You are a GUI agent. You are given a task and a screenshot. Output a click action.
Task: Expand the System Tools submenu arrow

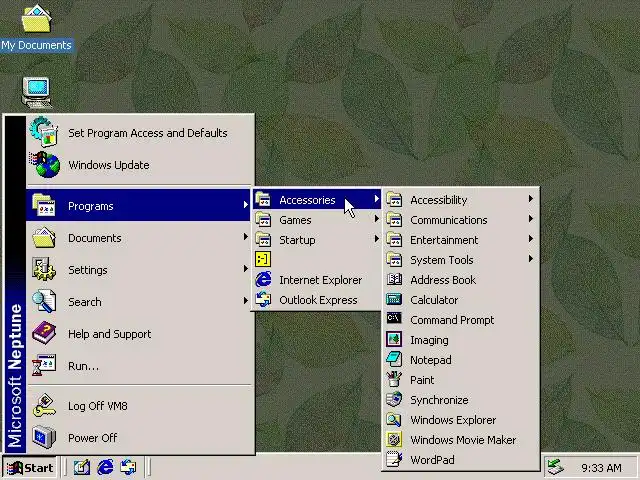(531, 259)
